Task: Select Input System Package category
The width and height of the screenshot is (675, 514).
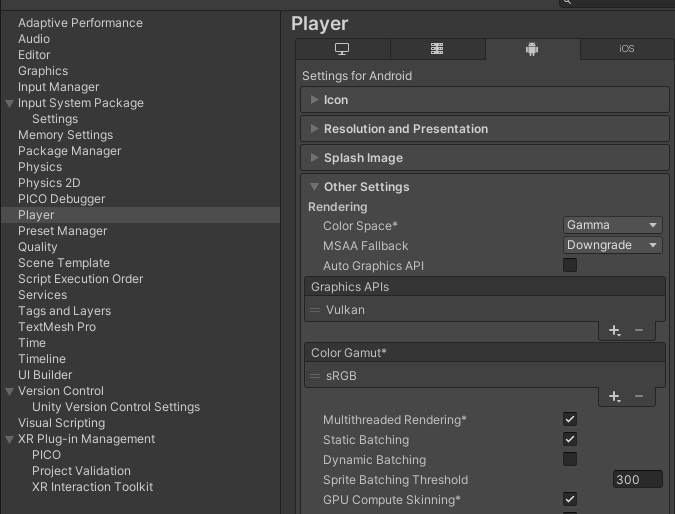Action: coord(81,103)
